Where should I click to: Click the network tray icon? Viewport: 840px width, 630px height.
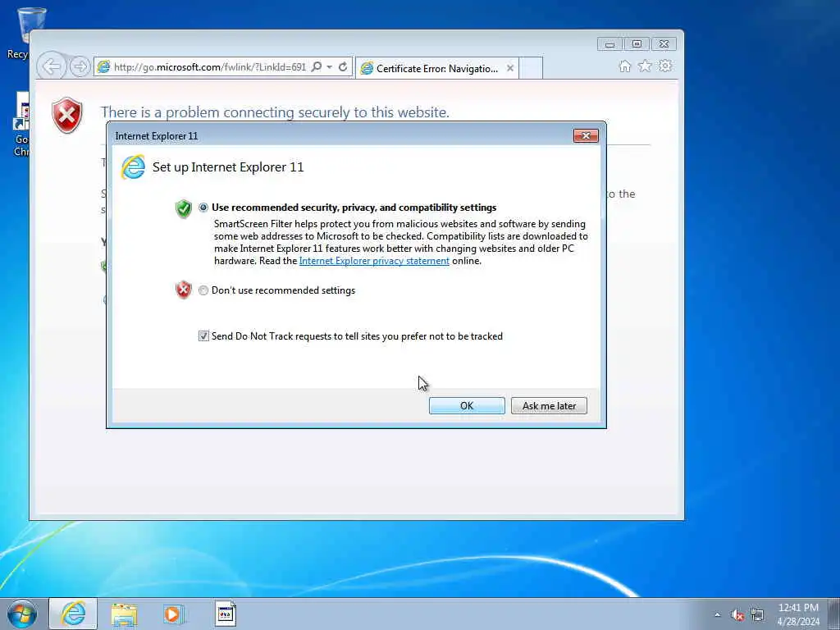pos(757,614)
